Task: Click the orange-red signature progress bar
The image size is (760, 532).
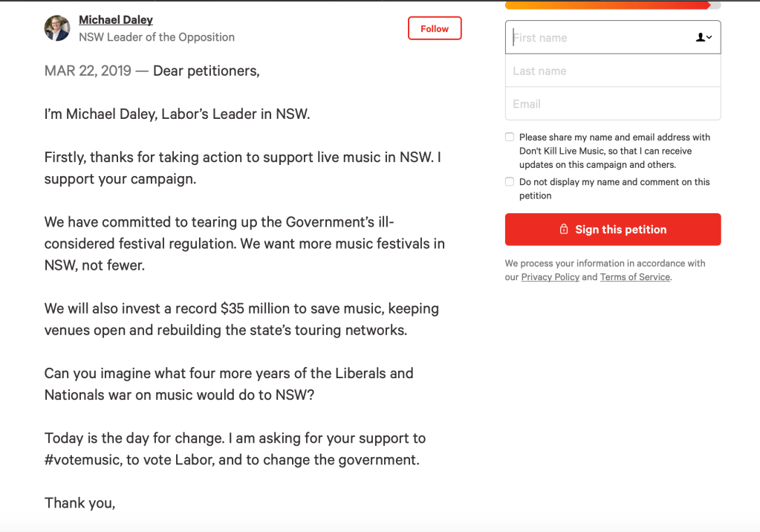Action: [609, 5]
